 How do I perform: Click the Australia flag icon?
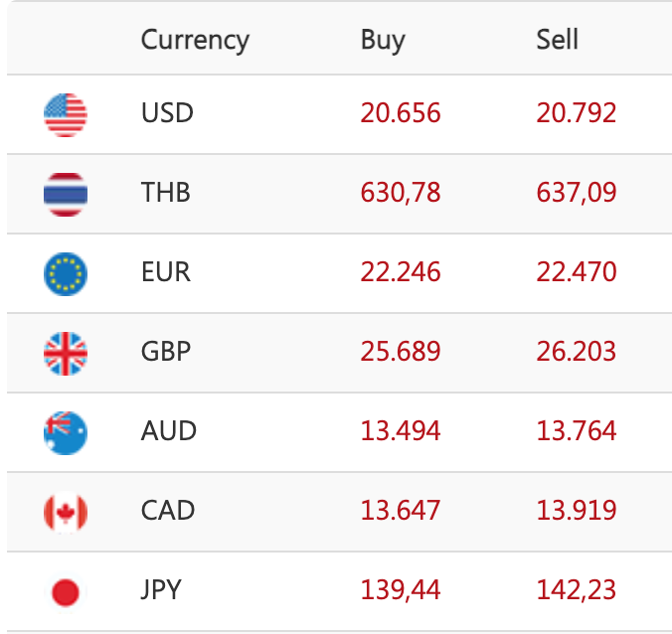tap(66, 432)
